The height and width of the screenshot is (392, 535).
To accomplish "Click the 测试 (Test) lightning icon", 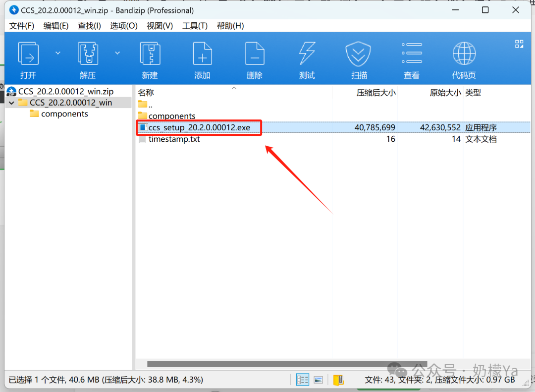I will [x=307, y=53].
